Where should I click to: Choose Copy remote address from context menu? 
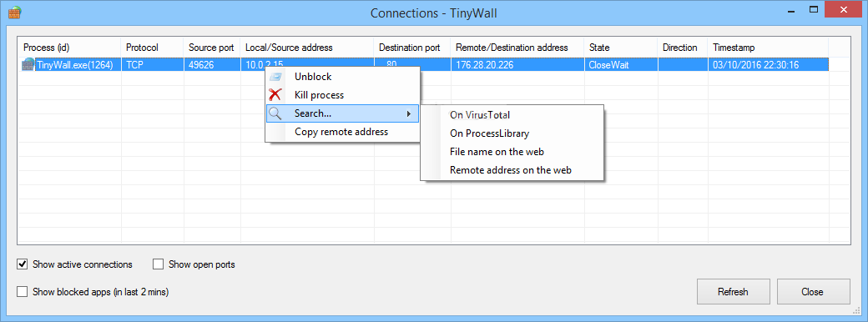point(341,132)
